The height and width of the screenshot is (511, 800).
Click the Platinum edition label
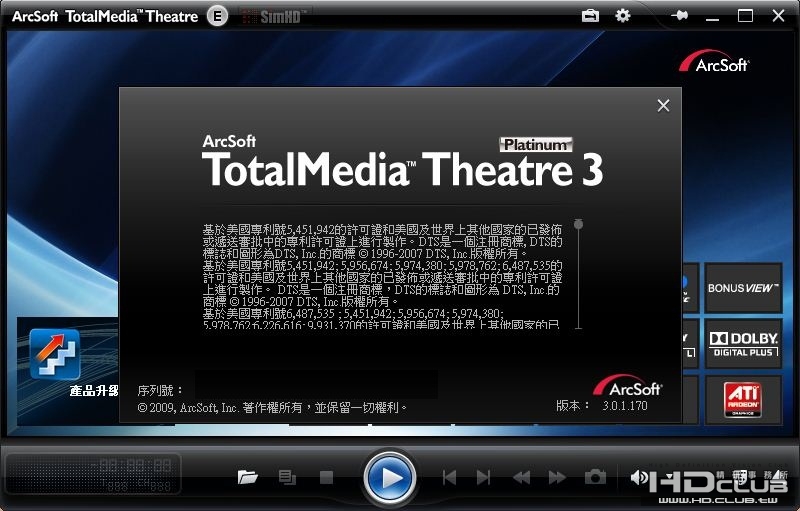tap(536, 145)
